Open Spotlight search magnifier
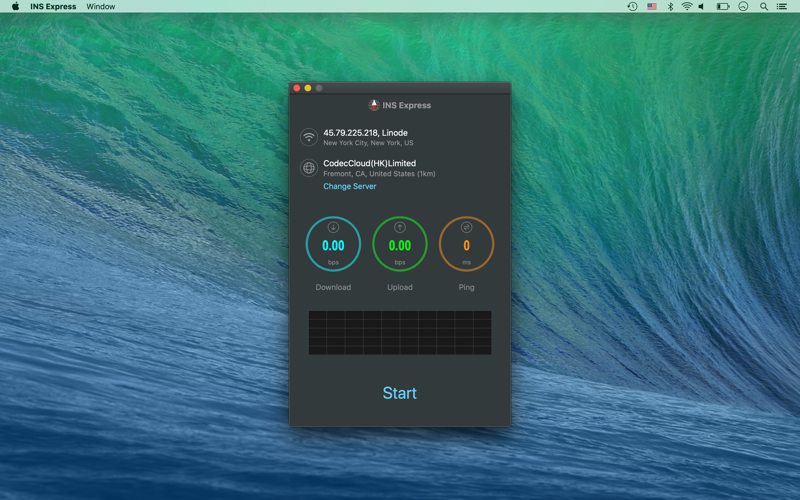 764,6
